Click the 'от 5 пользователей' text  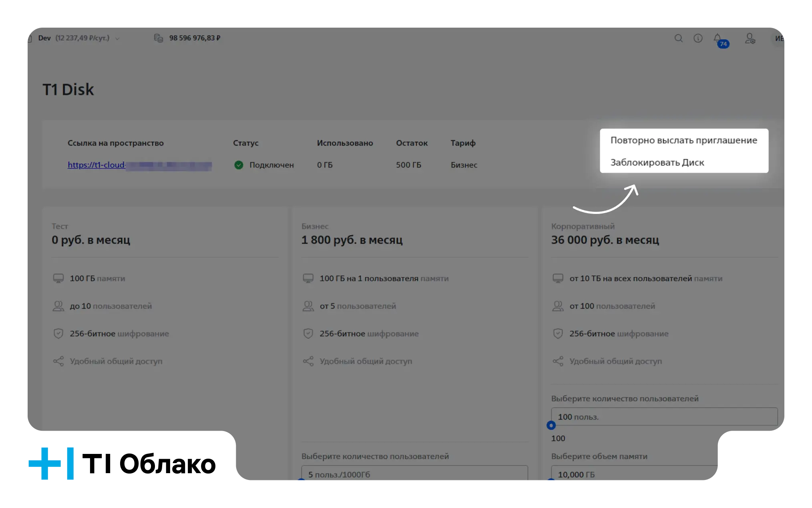[x=358, y=306]
